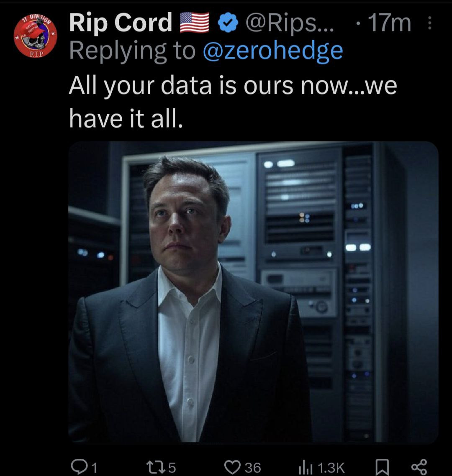Expand the attached server room image
The height and width of the screenshot is (476, 452).
click(253, 292)
